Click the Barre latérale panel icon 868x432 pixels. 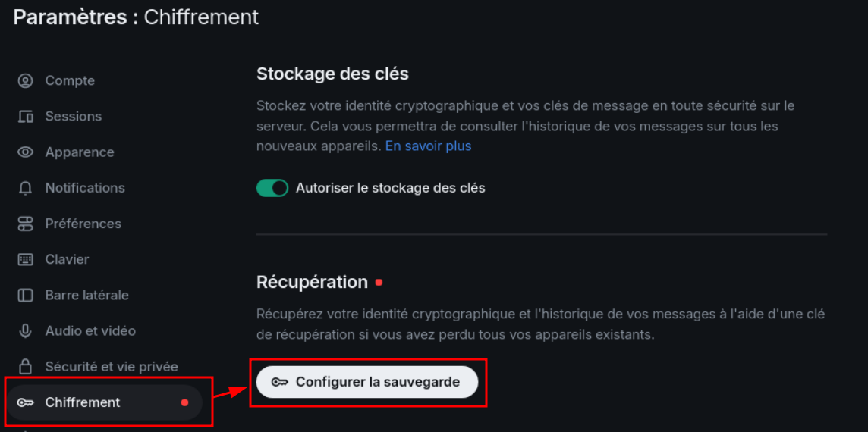[x=25, y=295]
